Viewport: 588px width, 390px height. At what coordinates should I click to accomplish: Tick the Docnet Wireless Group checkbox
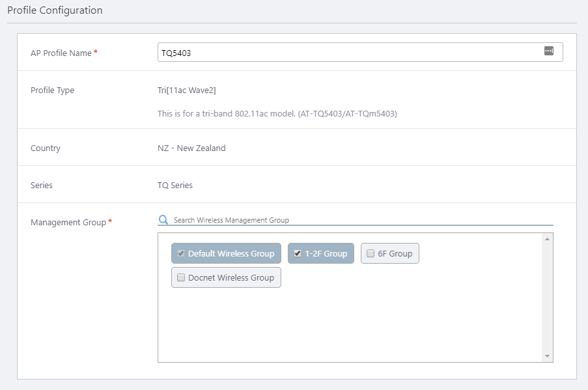click(181, 277)
